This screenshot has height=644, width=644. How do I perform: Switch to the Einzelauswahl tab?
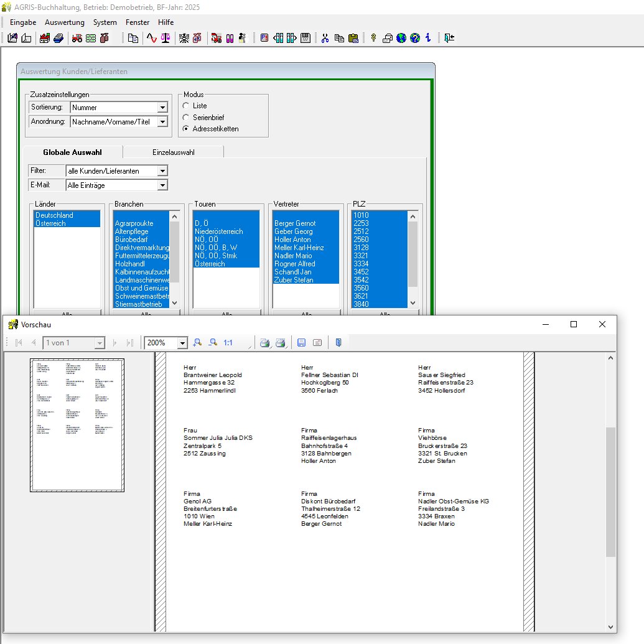pyautogui.click(x=173, y=152)
